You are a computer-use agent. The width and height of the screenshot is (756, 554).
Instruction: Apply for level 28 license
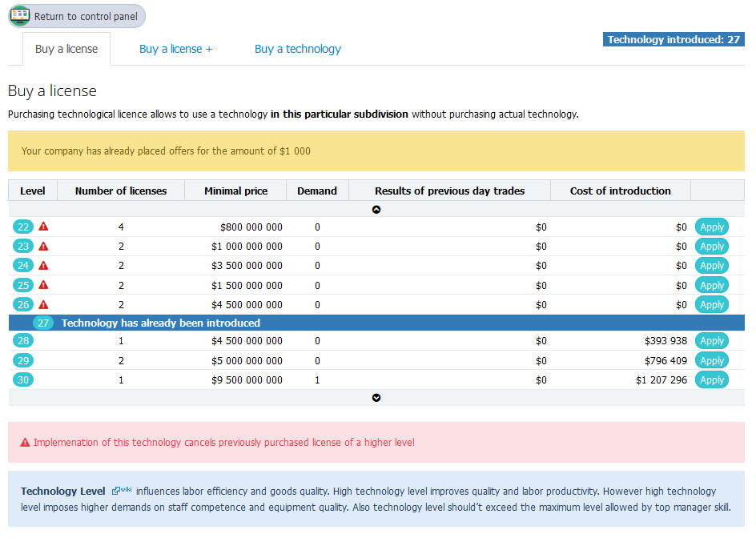click(712, 340)
